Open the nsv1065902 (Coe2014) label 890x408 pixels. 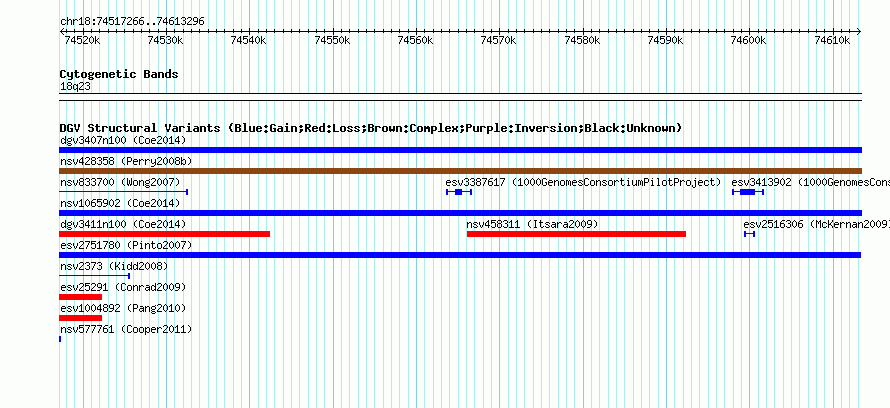120,203
